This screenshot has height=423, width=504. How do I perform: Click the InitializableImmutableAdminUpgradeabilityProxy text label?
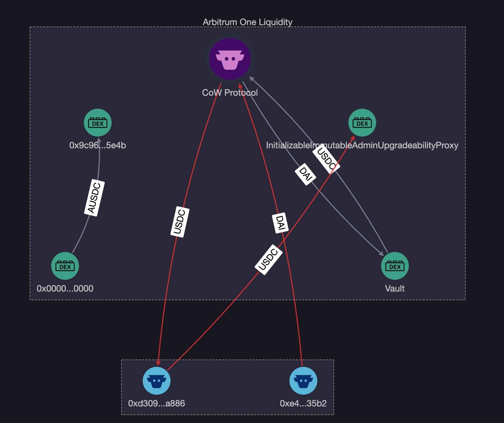362,145
